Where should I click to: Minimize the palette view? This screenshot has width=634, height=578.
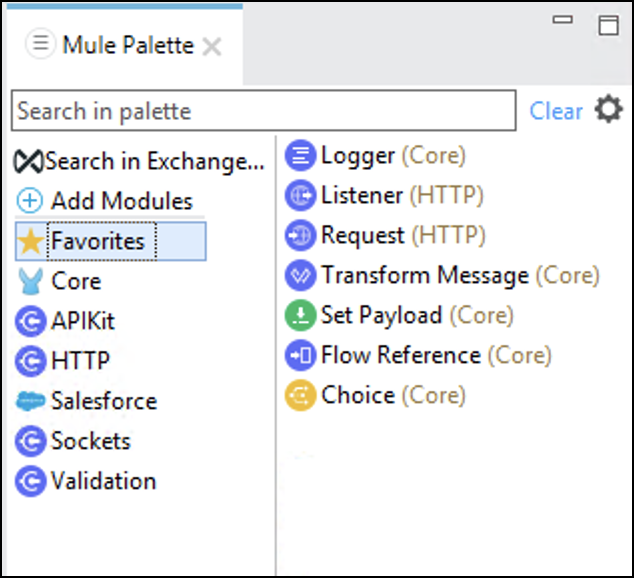click(562, 19)
